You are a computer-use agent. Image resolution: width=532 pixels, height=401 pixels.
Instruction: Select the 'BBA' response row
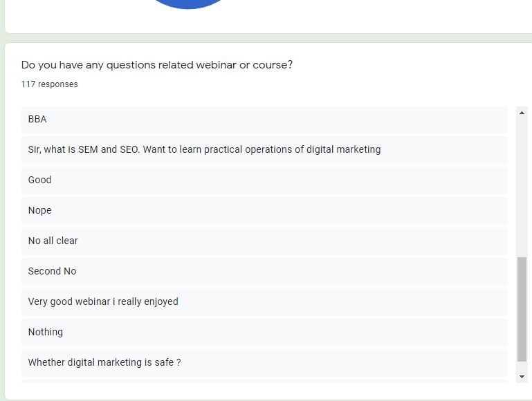tap(264, 120)
